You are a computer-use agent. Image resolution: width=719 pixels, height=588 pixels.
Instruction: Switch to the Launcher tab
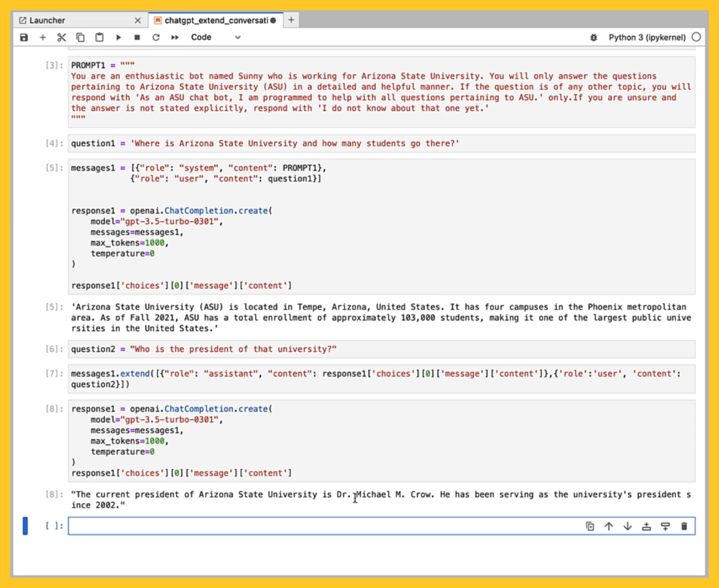80,20
